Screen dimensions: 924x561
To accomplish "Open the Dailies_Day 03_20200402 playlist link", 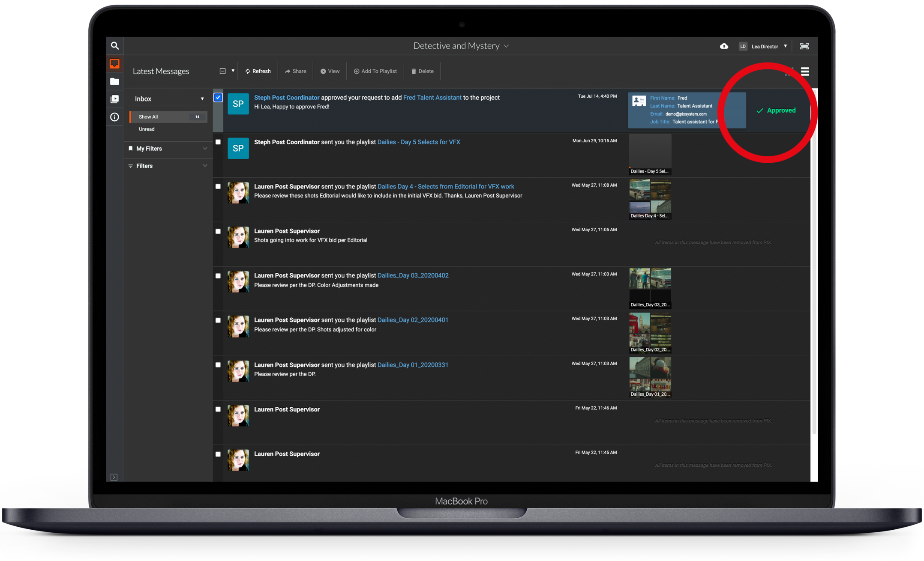I will click(413, 275).
